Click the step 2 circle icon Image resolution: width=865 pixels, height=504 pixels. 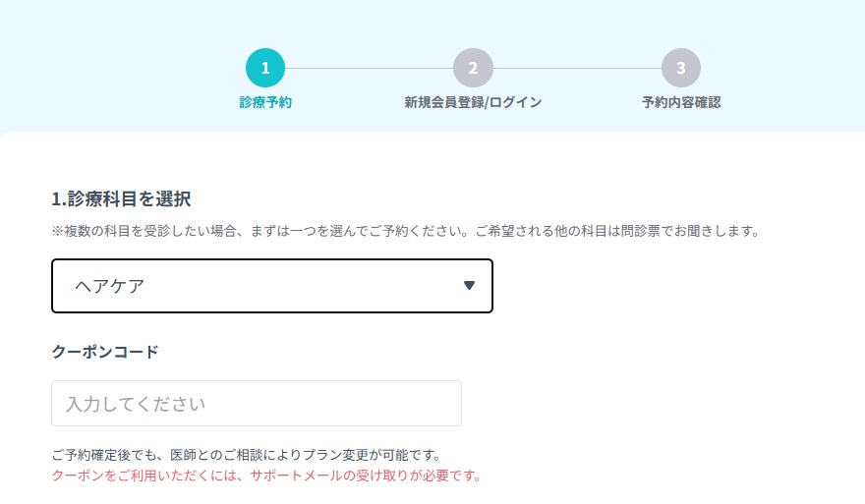473,68
